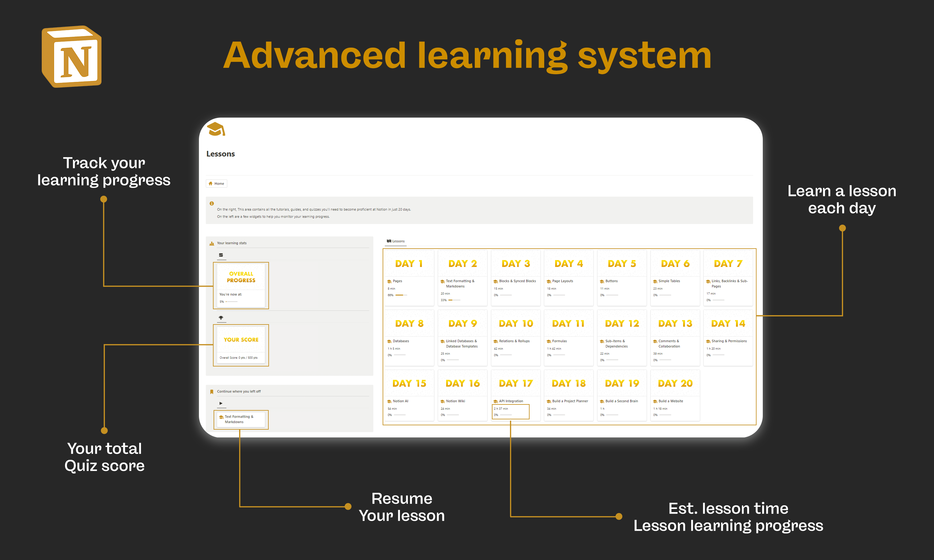Open the Your Score card
934x560 pixels.
coord(241,345)
